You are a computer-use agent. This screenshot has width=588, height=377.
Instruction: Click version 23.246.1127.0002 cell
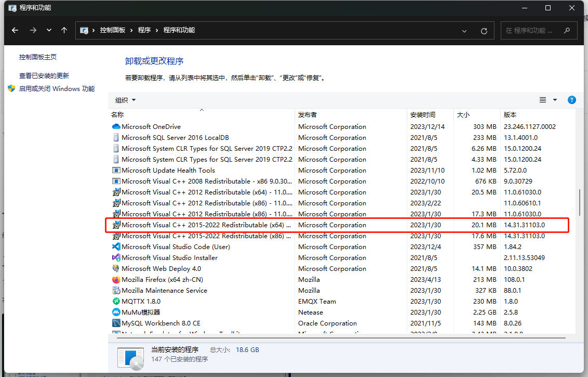click(x=530, y=126)
